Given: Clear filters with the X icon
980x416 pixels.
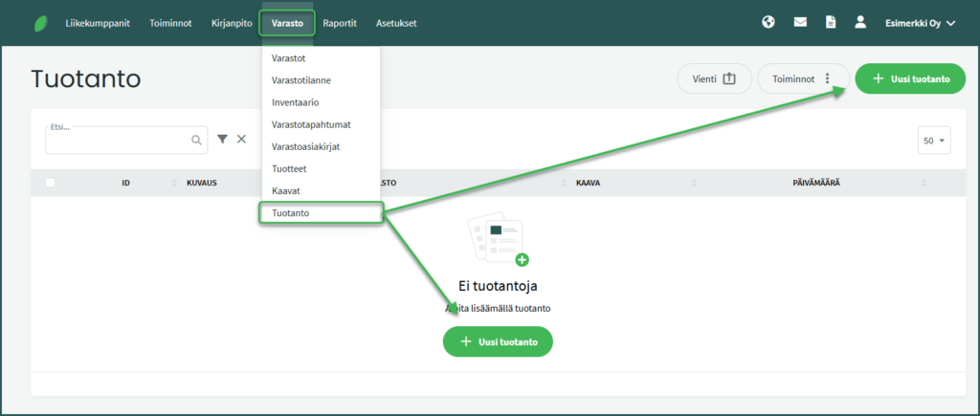Looking at the screenshot, I should point(241,140).
